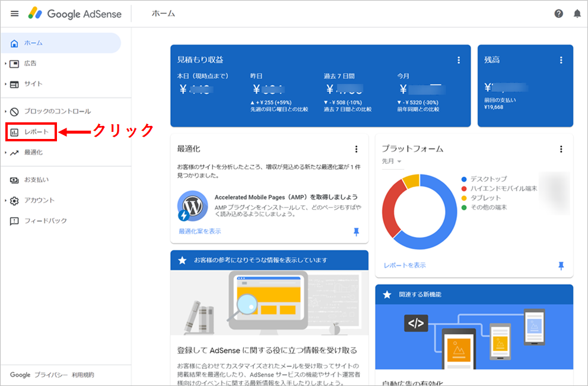Click the ホーム page title in header
The width and height of the screenshot is (588, 386).
point(164,14)
